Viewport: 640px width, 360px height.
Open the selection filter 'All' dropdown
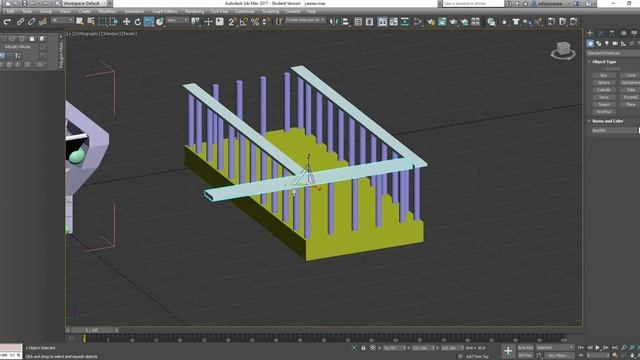[62, 20]
